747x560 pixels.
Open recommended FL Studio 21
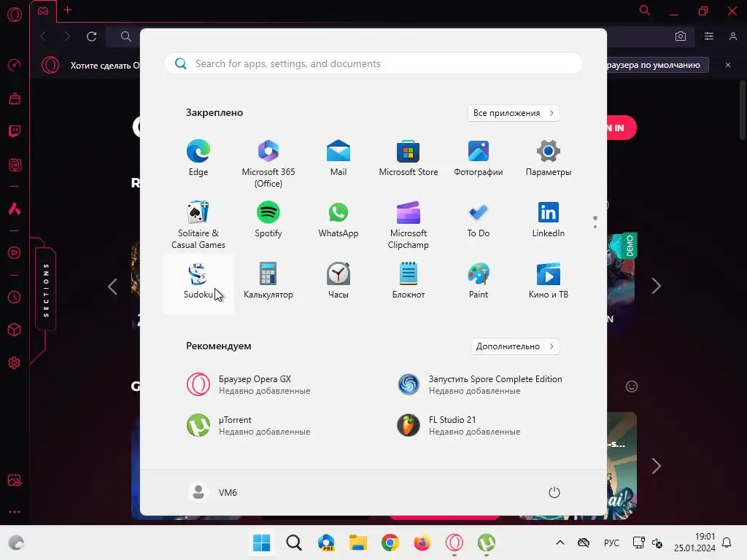click(459, 425)
